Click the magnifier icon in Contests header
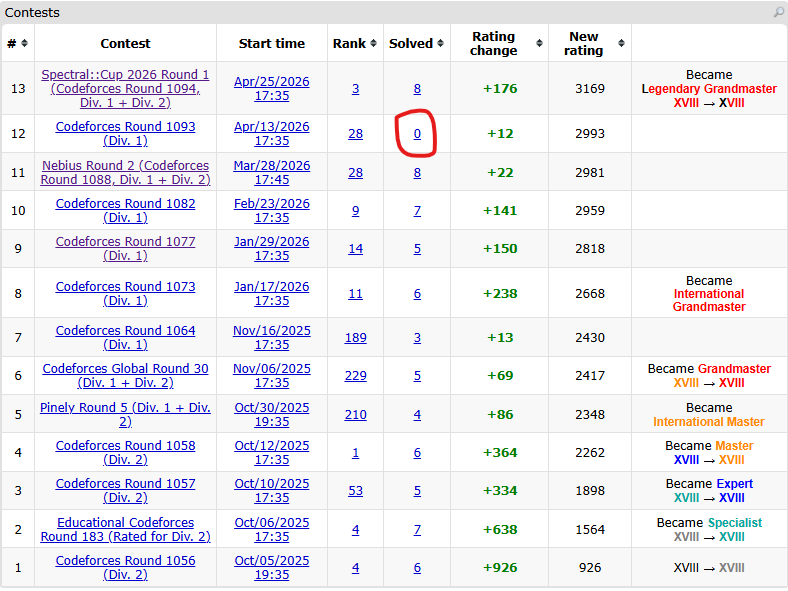Image resolution: width=788 pixels, height=591 pixels. click(x=778, y=13)
